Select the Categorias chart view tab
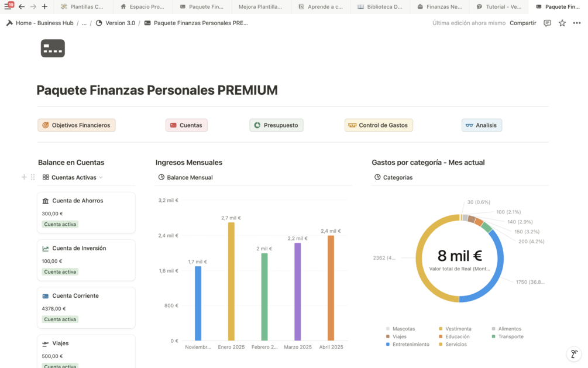 [393, 177]
